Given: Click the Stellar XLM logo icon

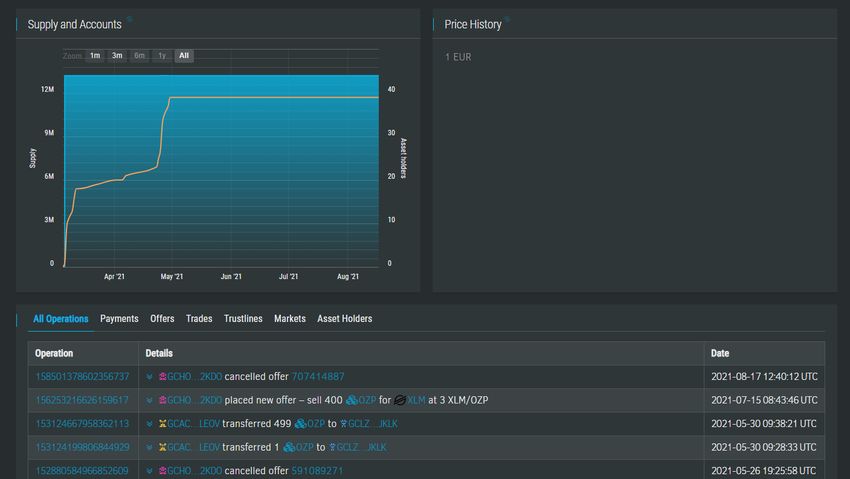Looking at the screenshot, I should (x=400, y=400).
